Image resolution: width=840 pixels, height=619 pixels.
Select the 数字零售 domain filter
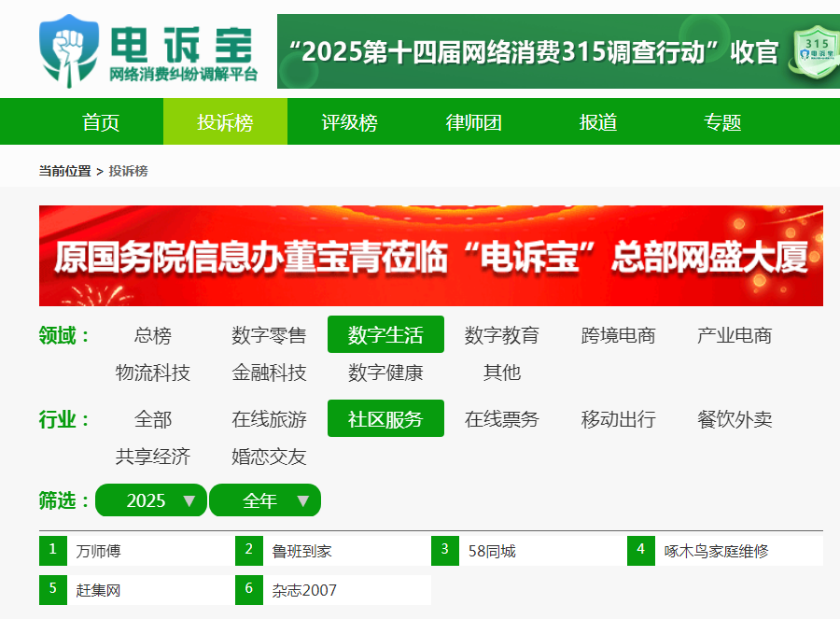(x=269, y=335)
